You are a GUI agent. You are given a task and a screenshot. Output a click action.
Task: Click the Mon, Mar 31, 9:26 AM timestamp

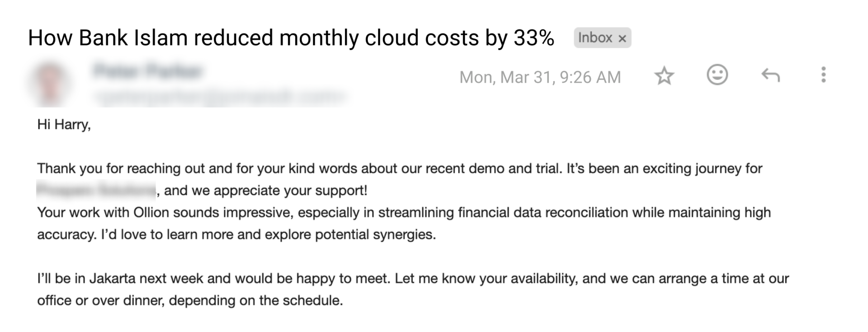(540, 77)
